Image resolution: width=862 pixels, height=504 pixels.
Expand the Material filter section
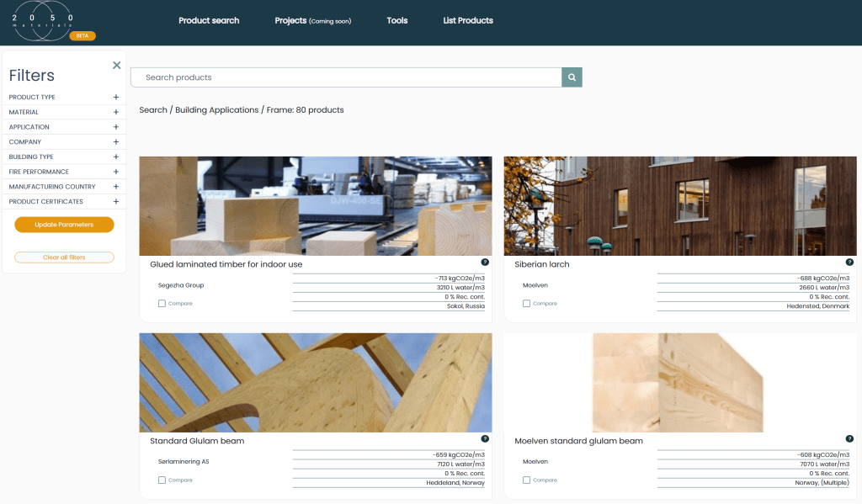(116, 112)
